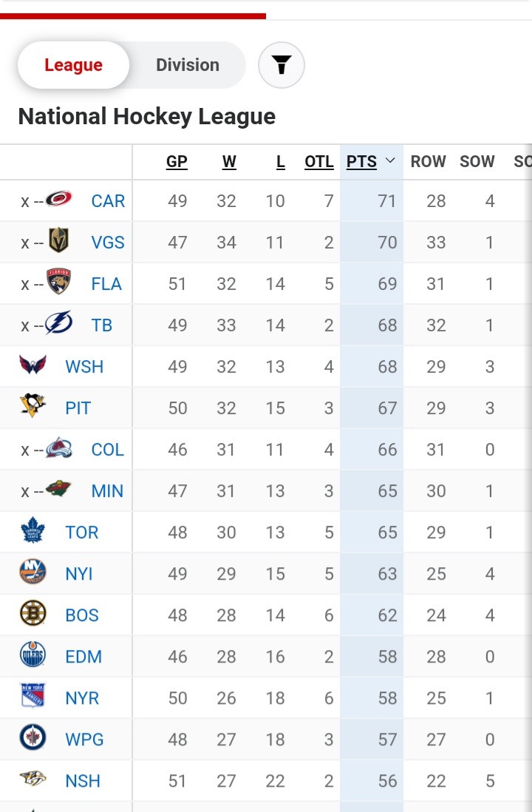Click the Toronto Maple Leafs logo
The width and height of the screenshot is (532, 812).
pos(33,530)
